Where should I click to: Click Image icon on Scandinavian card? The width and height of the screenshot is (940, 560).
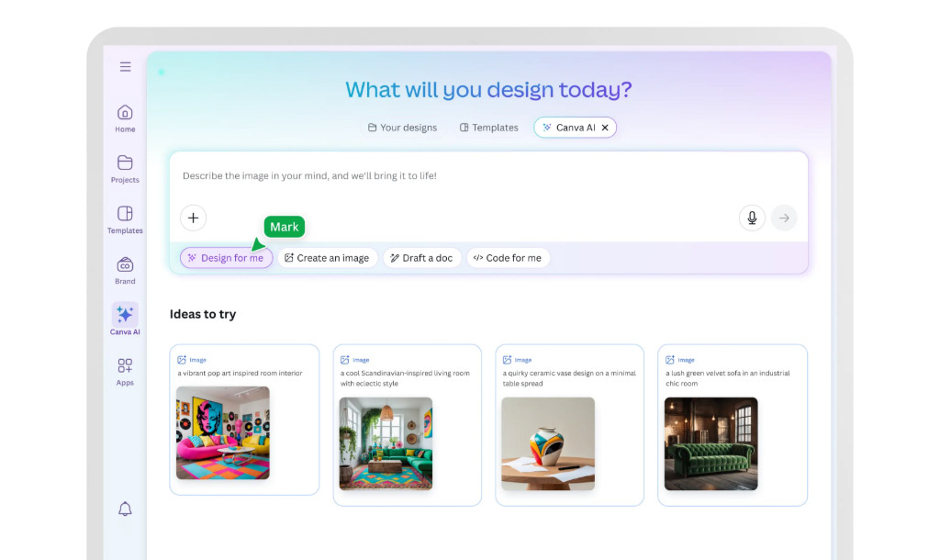[345, 360]
